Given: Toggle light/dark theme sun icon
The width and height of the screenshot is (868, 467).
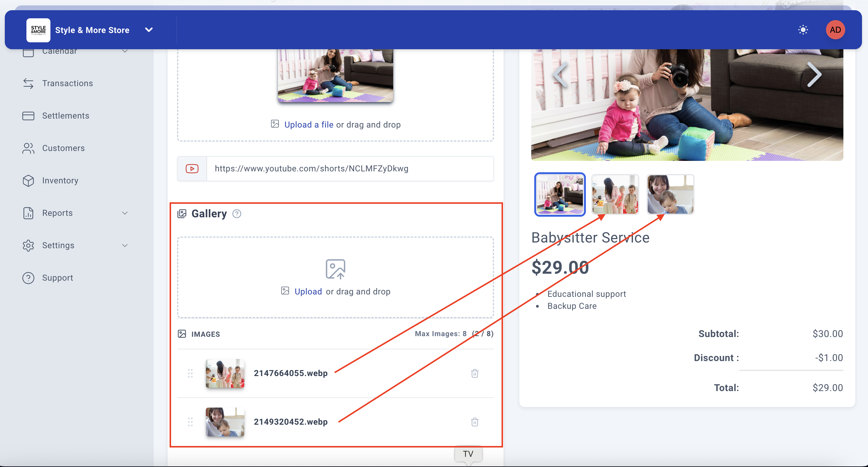Looking at the screenshot, I should point(803,30).
